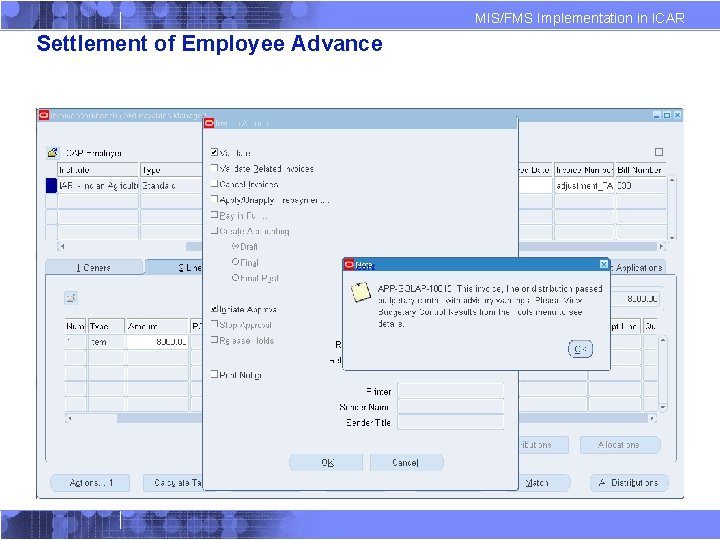Click the invoice number cell adjustment_TA
Screen dimensions: 720x540
tap(584, 186)
